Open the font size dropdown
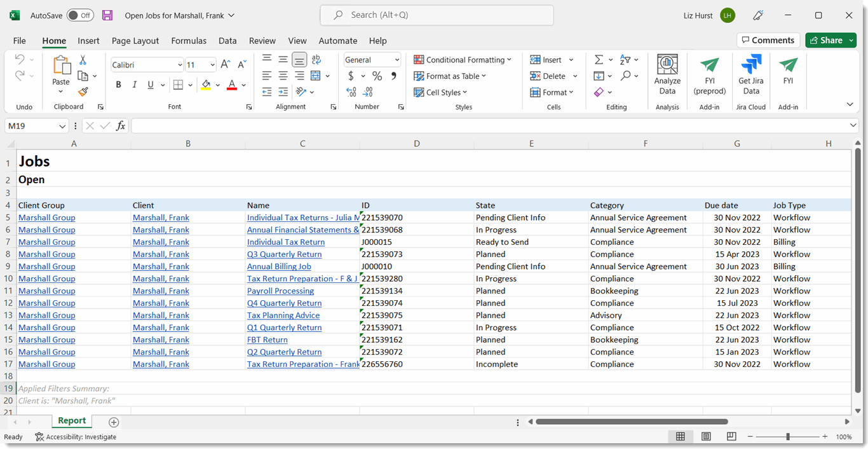Image resolution: width=868 pixels, height=449 pixels. click(x=212, y=65)
